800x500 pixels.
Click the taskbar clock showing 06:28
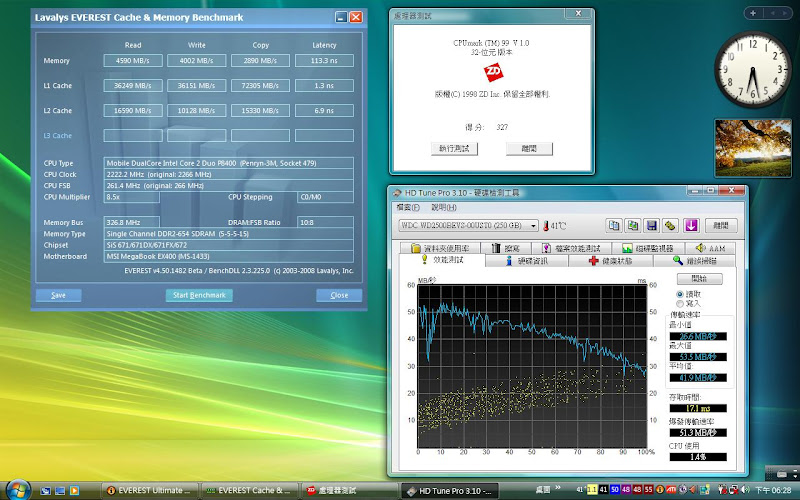[x=773, y=490]
